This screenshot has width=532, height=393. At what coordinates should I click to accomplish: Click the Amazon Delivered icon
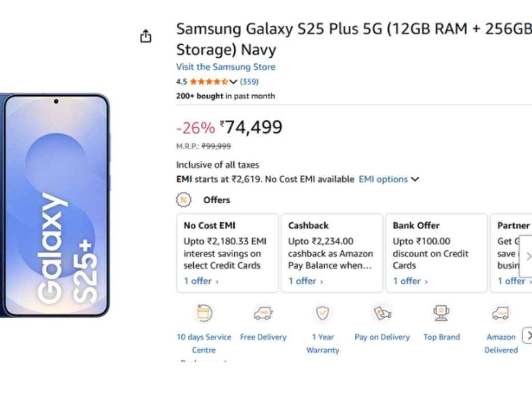point(500,313)
